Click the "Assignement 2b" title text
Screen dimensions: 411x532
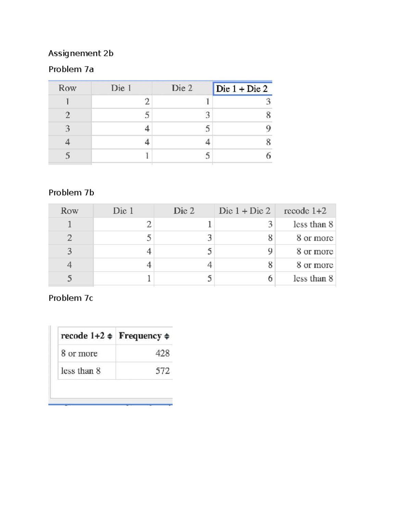[x=81, y=53]
